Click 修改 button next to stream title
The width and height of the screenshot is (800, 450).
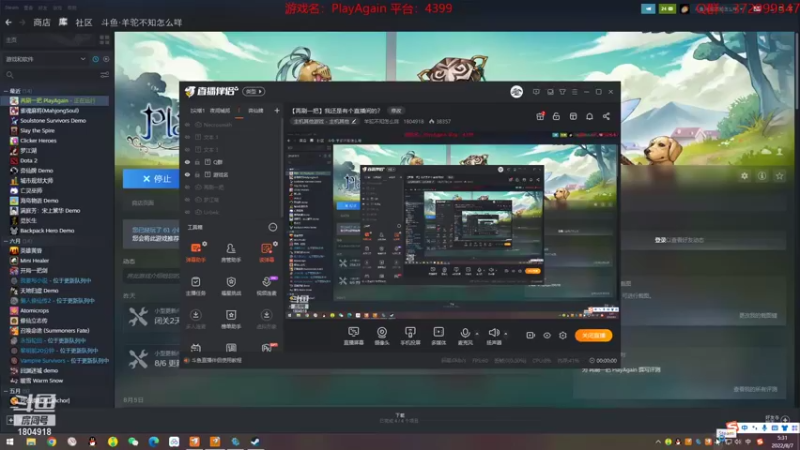click(396, 110)
